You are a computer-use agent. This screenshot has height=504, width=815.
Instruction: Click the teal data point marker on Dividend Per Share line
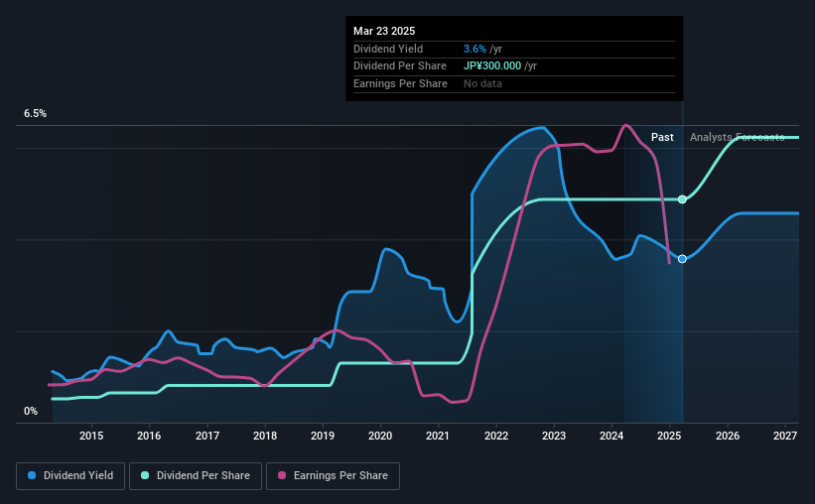pos(682,199)
